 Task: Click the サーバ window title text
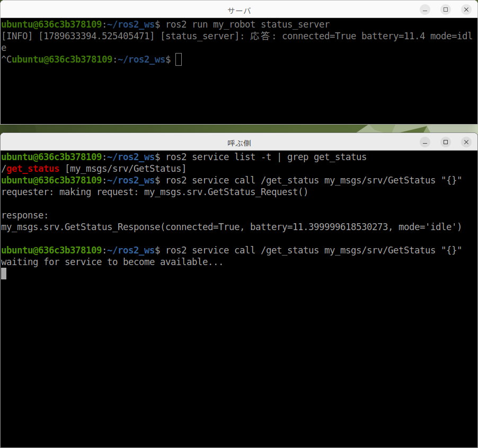pyautogui.click(x=239, y=11)
